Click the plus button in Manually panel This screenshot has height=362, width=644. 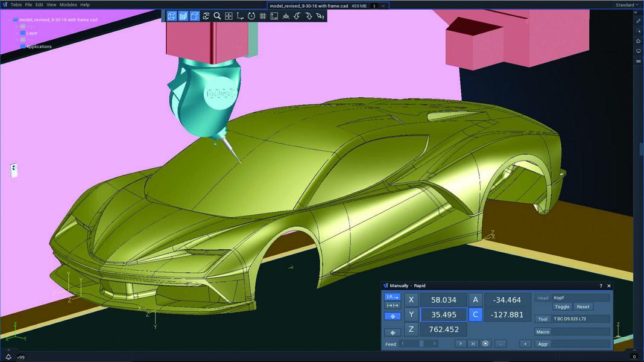(x=525, y=343)
